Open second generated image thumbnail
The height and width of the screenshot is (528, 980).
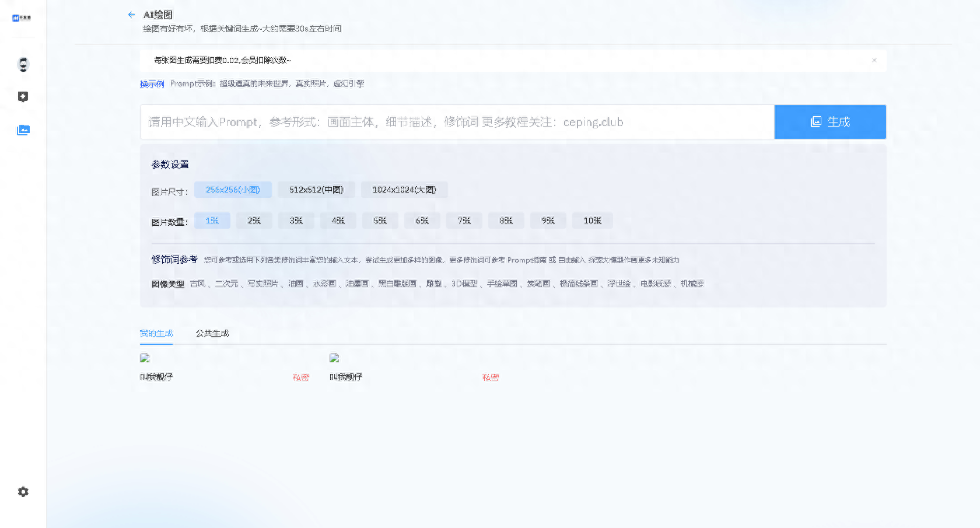pos(334,358)
